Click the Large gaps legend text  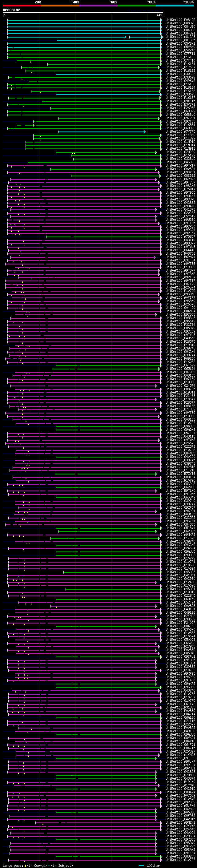click(x=38, y=866)
